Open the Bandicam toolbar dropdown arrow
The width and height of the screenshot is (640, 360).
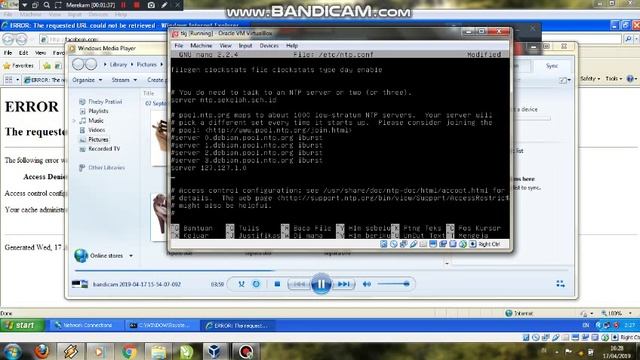24,5
